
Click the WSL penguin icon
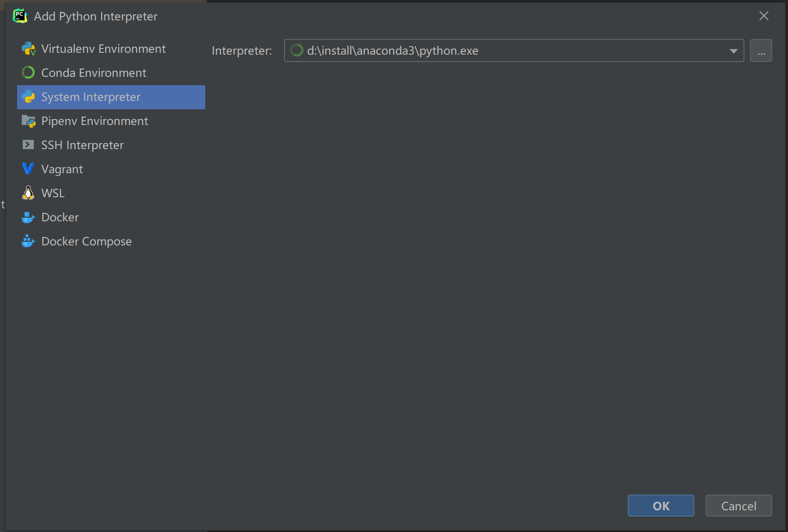[x=28, y=193]
